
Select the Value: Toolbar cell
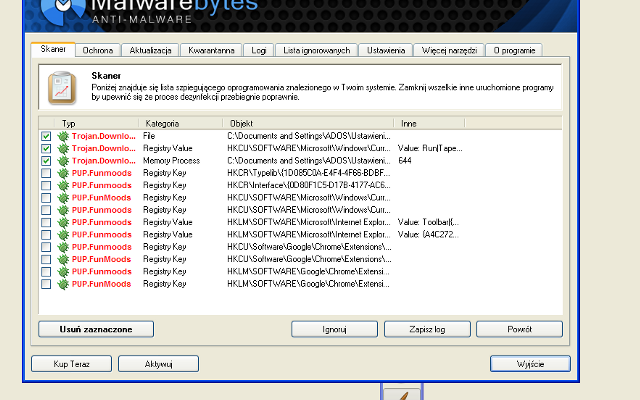tap(428, 222)
